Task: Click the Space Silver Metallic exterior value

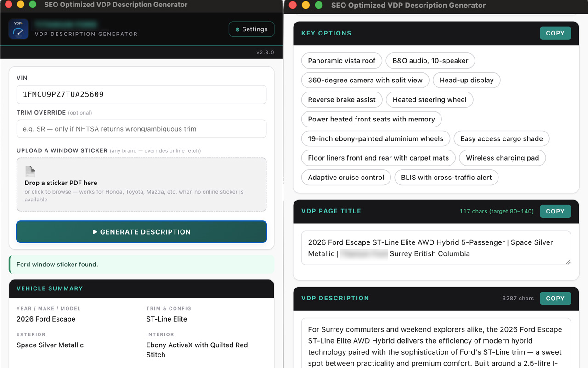Action: [x=50, y=345]
